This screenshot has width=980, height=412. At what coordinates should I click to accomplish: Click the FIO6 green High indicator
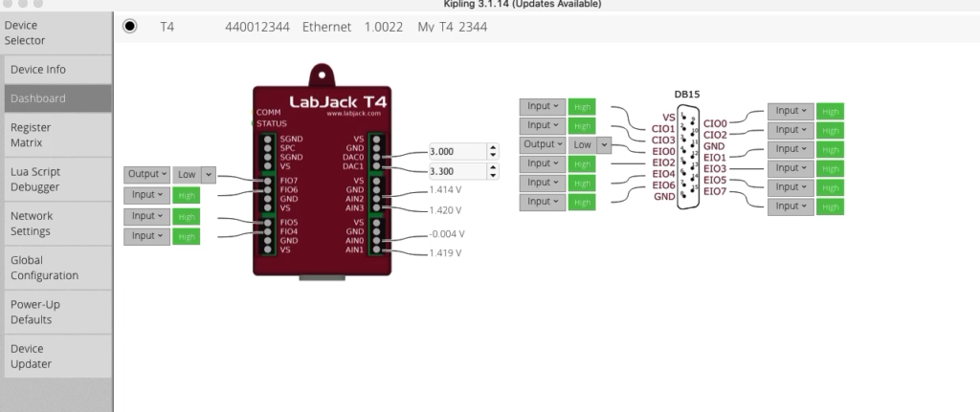187,195
